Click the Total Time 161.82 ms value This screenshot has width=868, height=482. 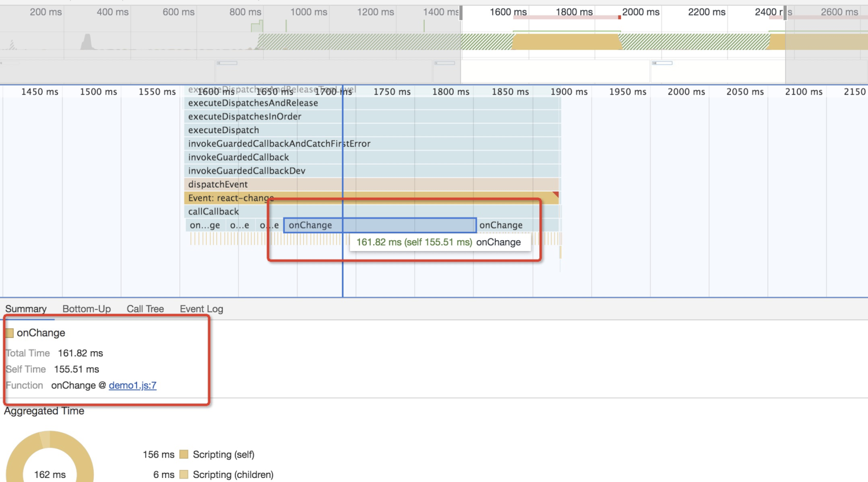(80, 353)
